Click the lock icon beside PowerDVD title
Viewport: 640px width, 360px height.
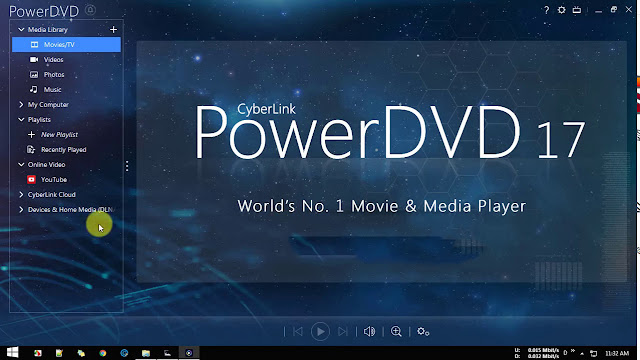click(91, 10)
